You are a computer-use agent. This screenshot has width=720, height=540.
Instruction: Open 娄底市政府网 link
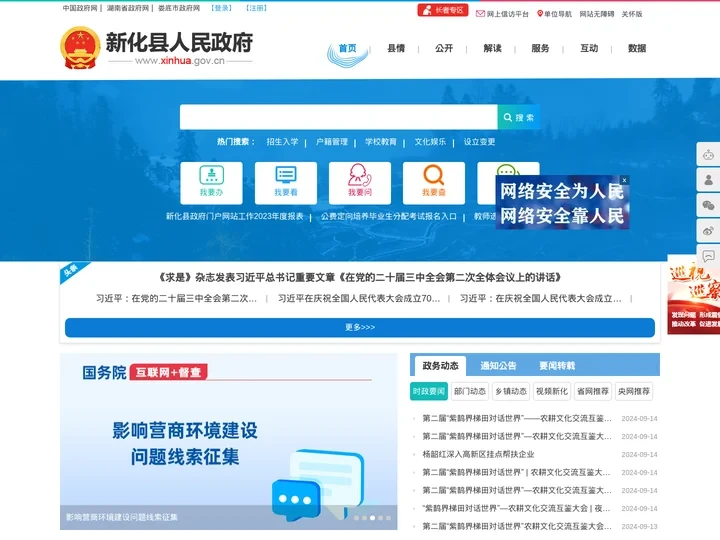179,8
